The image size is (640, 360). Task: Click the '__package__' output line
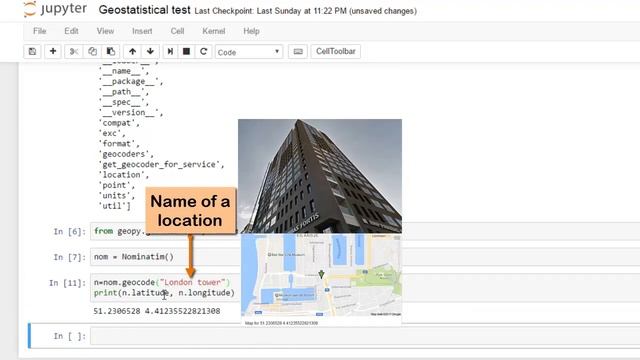(131, 82)
